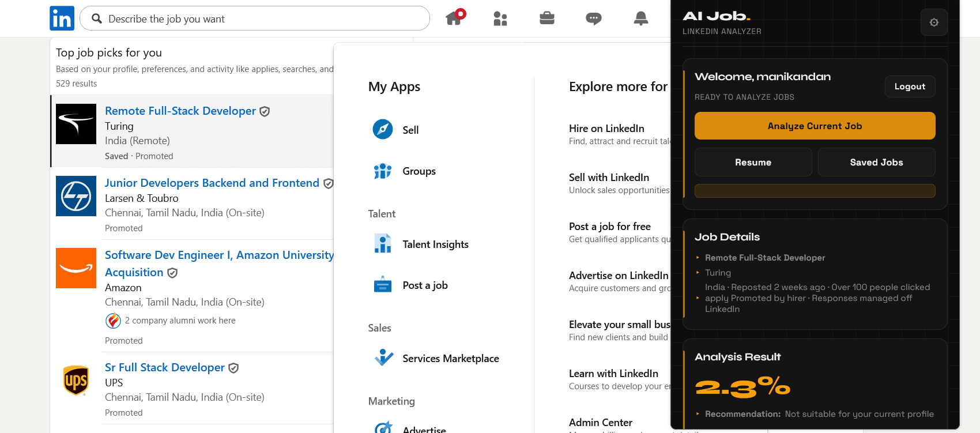980x433 pixels.
Task: Open Hire on LinkedIn link
Action: pos(606,128)
